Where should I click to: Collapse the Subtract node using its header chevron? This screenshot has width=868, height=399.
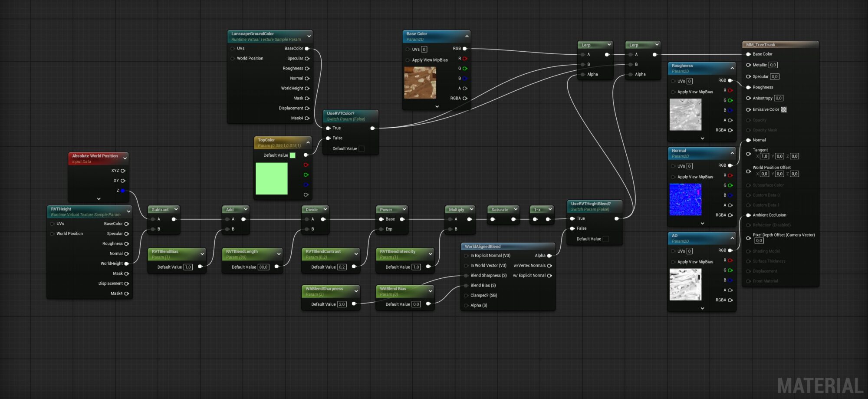point(175,209)
